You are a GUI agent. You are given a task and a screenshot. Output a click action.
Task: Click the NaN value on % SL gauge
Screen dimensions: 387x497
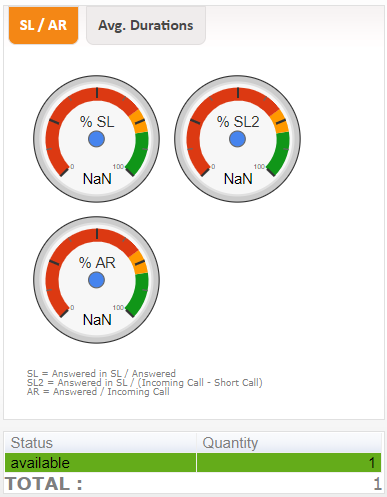pos(97,179)
